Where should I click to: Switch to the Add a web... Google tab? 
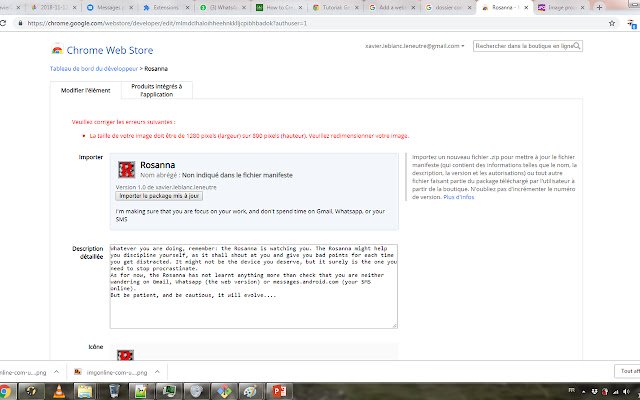391,7
